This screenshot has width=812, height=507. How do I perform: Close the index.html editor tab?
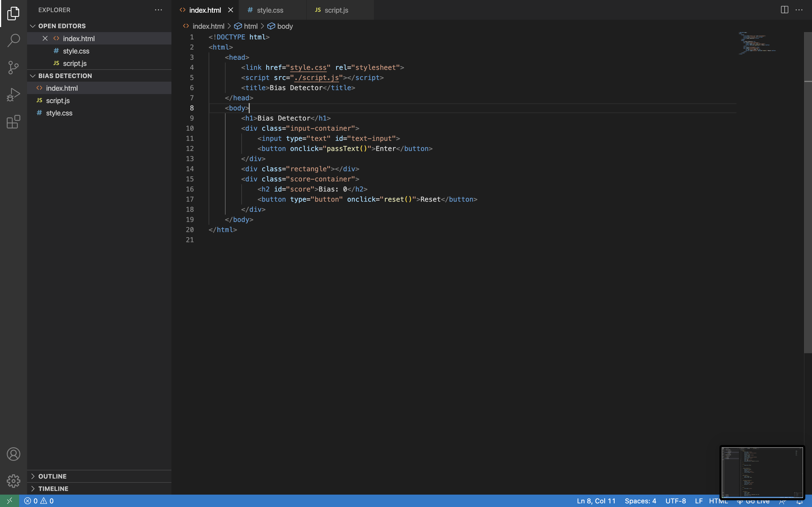click(x=231, y=10)
